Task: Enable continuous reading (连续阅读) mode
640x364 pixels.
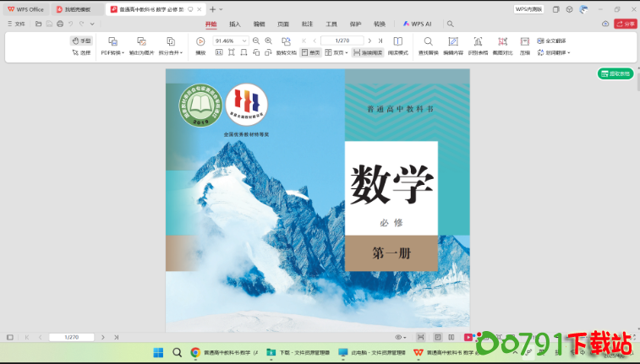Action: [368, 52]
